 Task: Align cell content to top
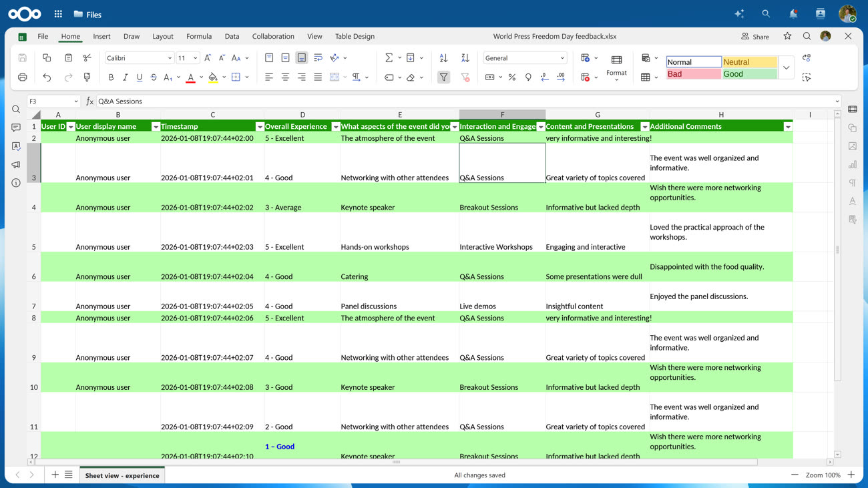click(269, 58)
